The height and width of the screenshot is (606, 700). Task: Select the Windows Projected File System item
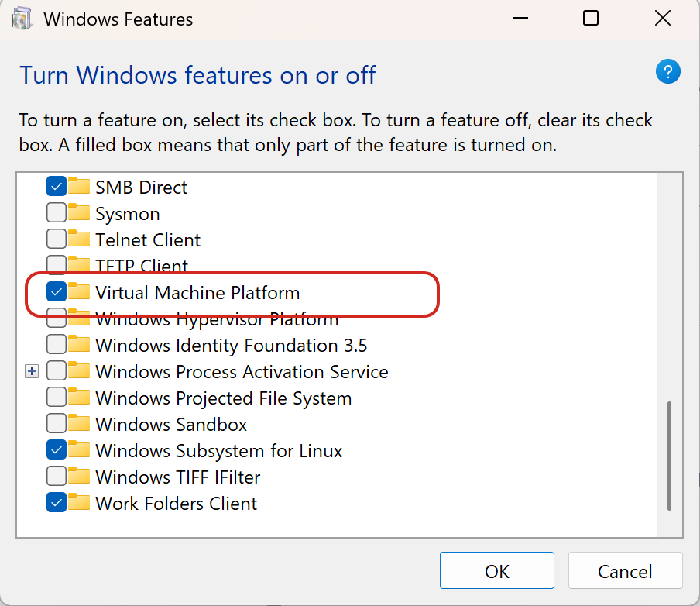(x=223, y=398)
